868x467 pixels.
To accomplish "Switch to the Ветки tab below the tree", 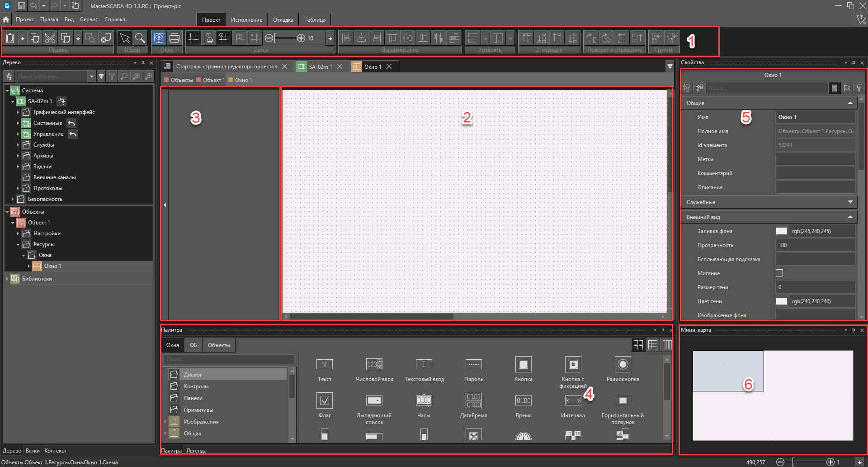I will click(33, 451).
